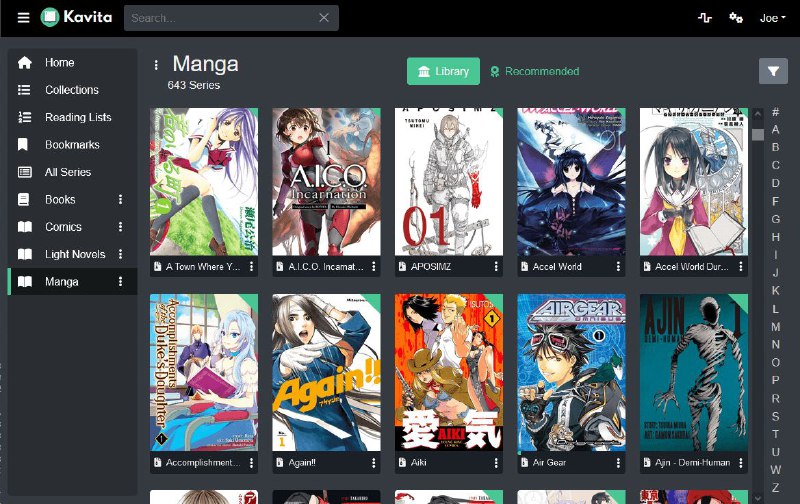This screenshot has height=504, width=800.
Task: Open server settings gears icon
Action: 736,18
